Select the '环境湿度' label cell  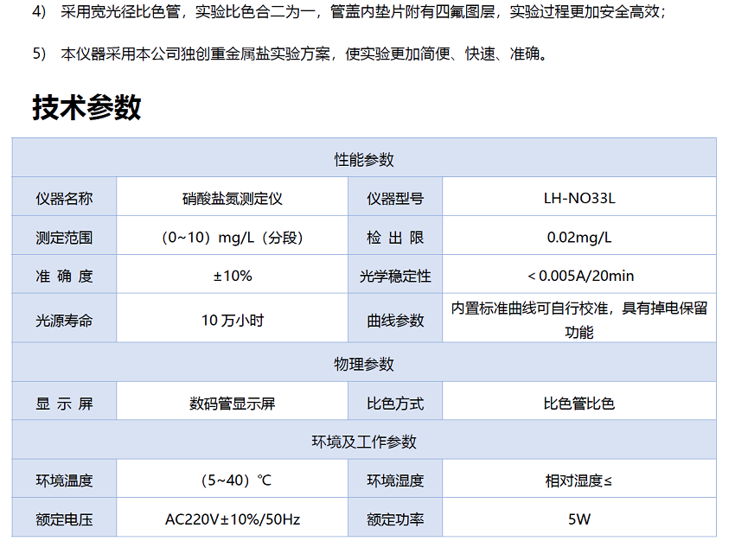(395, 479)
